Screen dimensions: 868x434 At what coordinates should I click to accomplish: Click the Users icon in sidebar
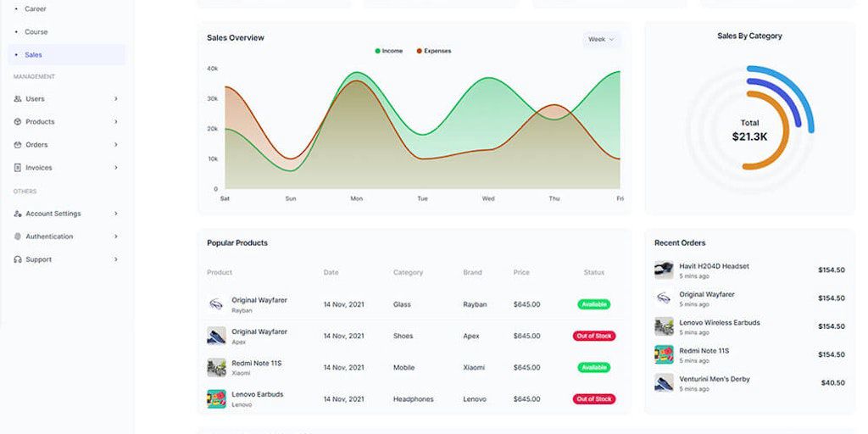18,98
